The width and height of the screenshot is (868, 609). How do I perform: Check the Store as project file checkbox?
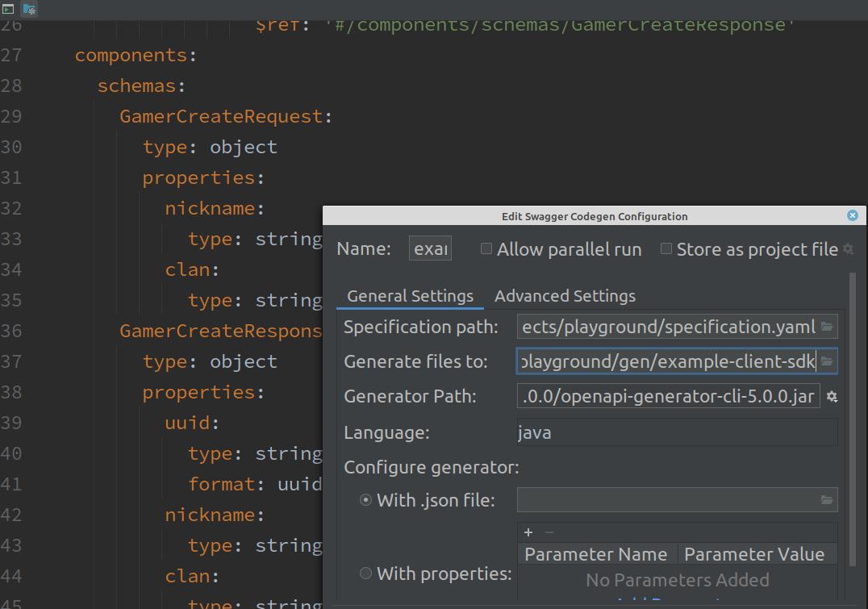[x=666, y=248]
